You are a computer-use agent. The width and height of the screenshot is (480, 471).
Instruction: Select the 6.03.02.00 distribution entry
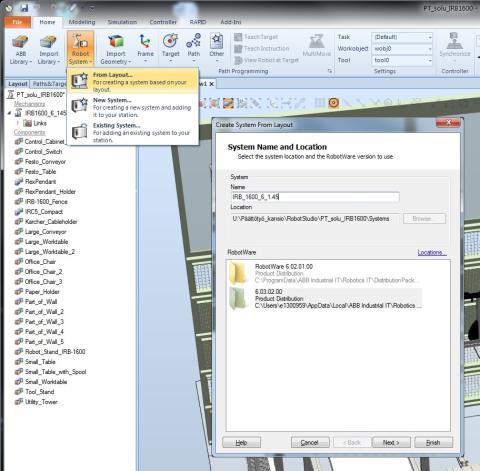point(325,299)
